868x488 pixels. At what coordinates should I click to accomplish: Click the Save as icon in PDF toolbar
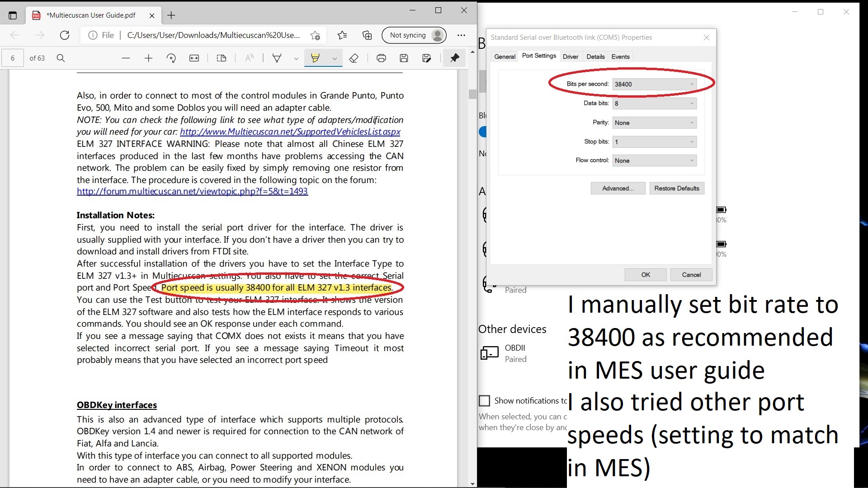[426, 58]
